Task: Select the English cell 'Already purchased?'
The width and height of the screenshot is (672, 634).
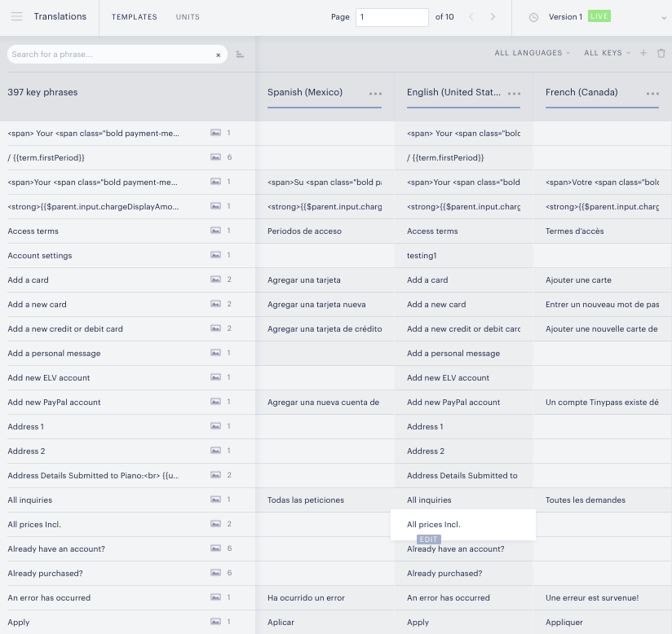Action: [444, 574]
